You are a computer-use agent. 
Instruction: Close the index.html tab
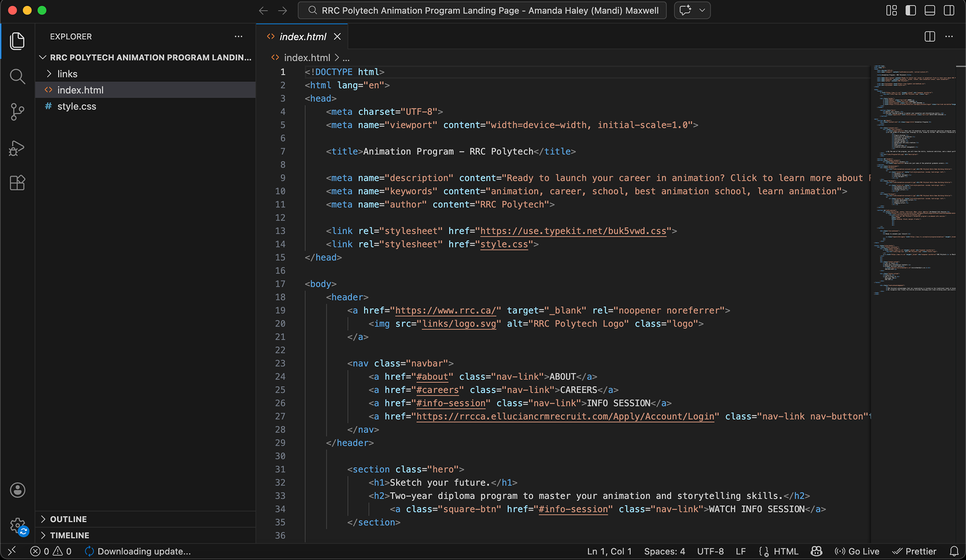pos(338,37)
